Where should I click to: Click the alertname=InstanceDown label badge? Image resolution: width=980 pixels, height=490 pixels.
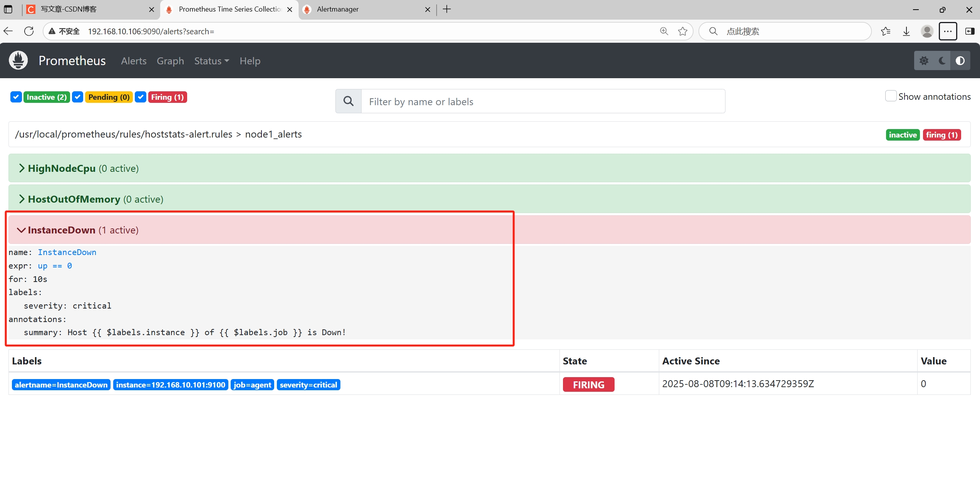tap(61, 385)
